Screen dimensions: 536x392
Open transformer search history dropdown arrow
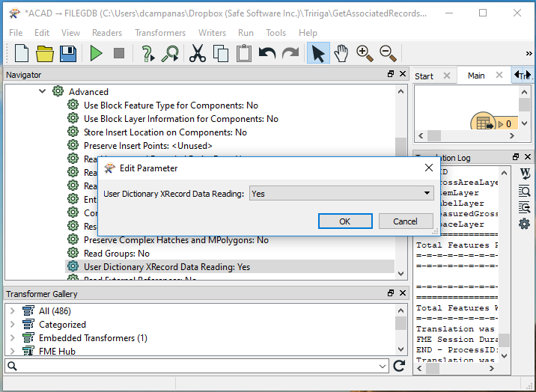pyautogui.click(x=383, y=367)
